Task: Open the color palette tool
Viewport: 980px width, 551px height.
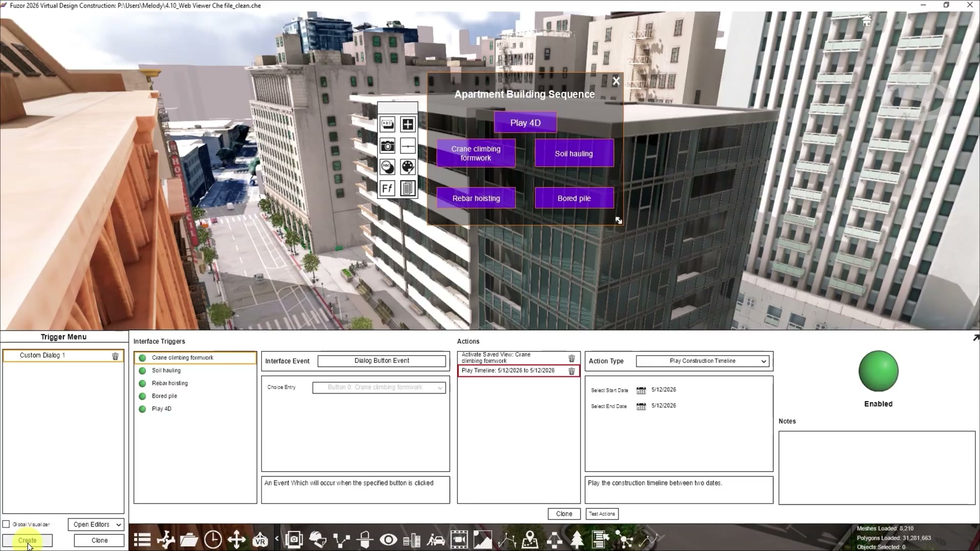Action: click(x=407, y=167)
